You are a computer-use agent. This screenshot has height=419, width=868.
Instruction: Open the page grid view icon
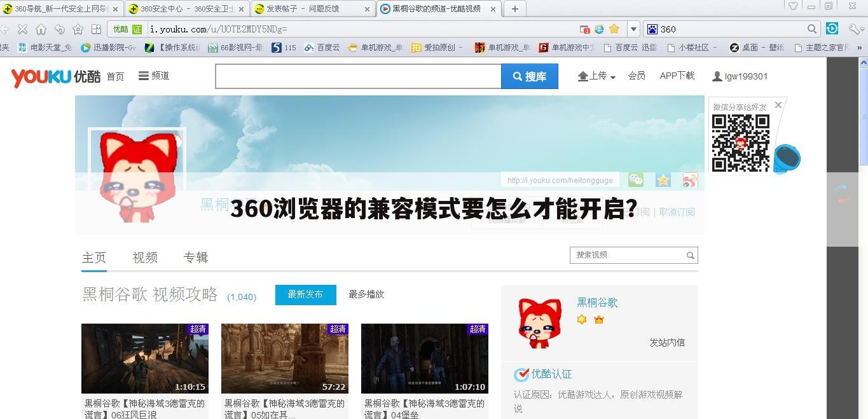coord(96,29)
